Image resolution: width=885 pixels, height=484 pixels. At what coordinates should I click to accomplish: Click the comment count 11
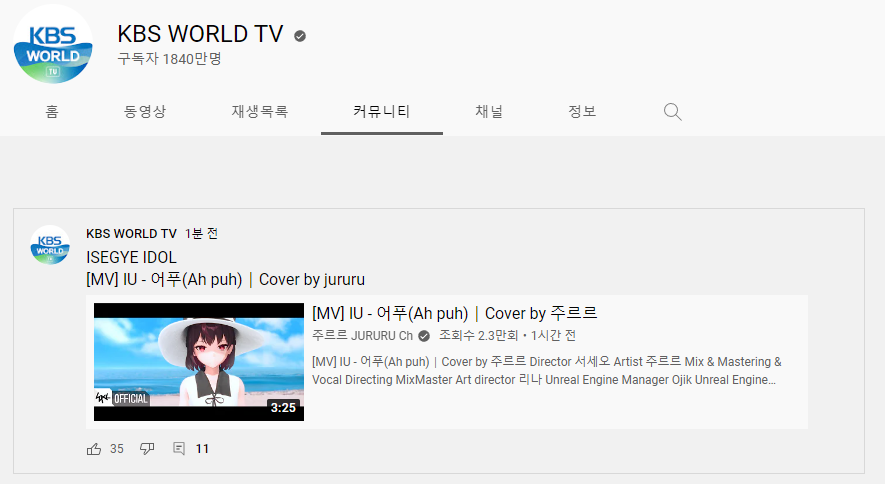202,448
